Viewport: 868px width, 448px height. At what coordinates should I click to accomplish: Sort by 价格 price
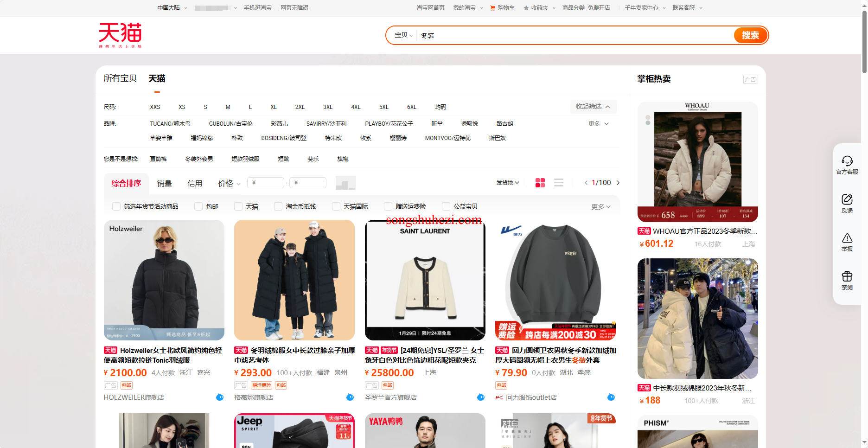(x=229, y=184)
